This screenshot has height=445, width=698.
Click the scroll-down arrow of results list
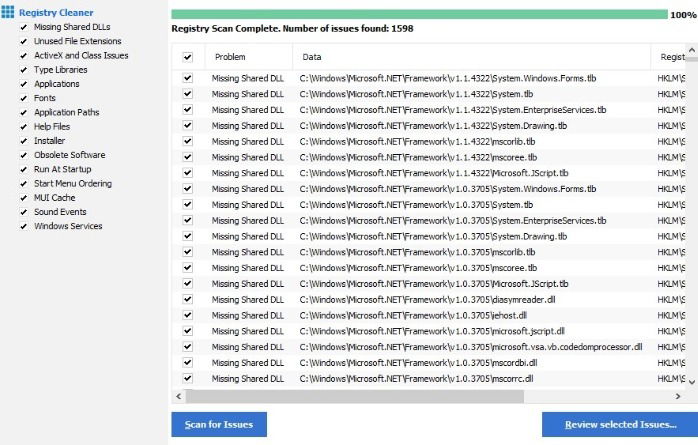click(692, 382)
